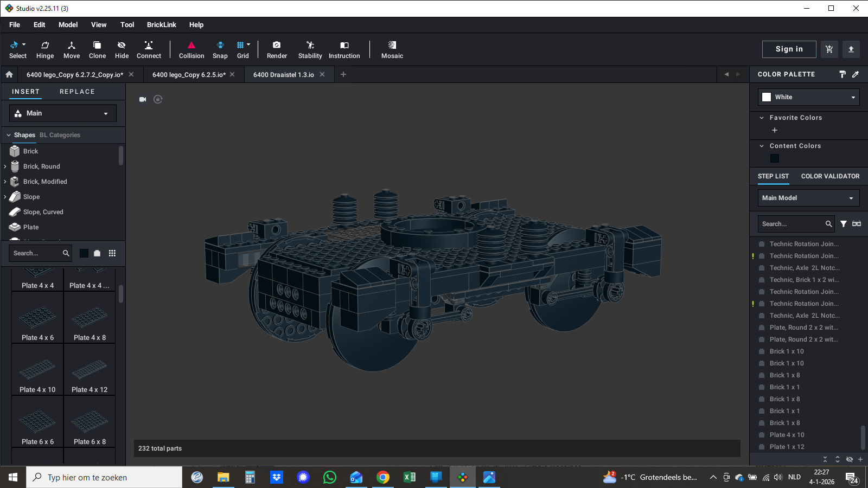Select the Hinge tool in the toolbar
Image resolution: width=868 pixels, height=488 pixels.
(x=45, y=49)
